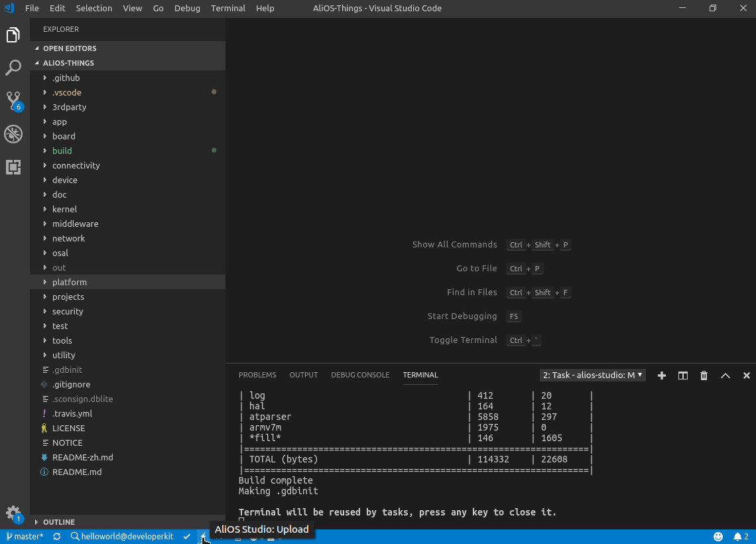Create a new terminal with plus icon

click(x=662, y=375)
